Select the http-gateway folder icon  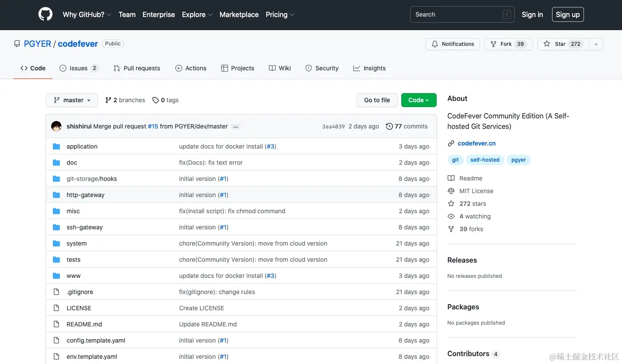click(x=56, y=195)
